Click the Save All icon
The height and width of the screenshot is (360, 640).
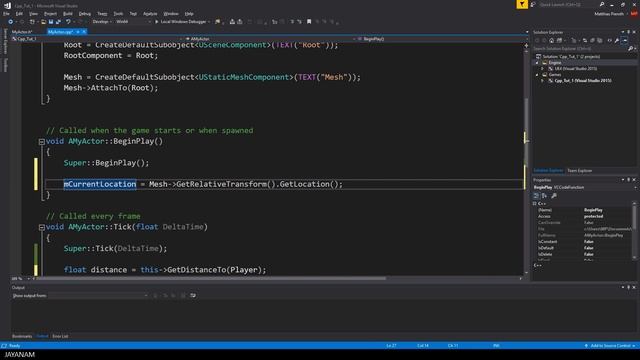(x=58, y=22)
